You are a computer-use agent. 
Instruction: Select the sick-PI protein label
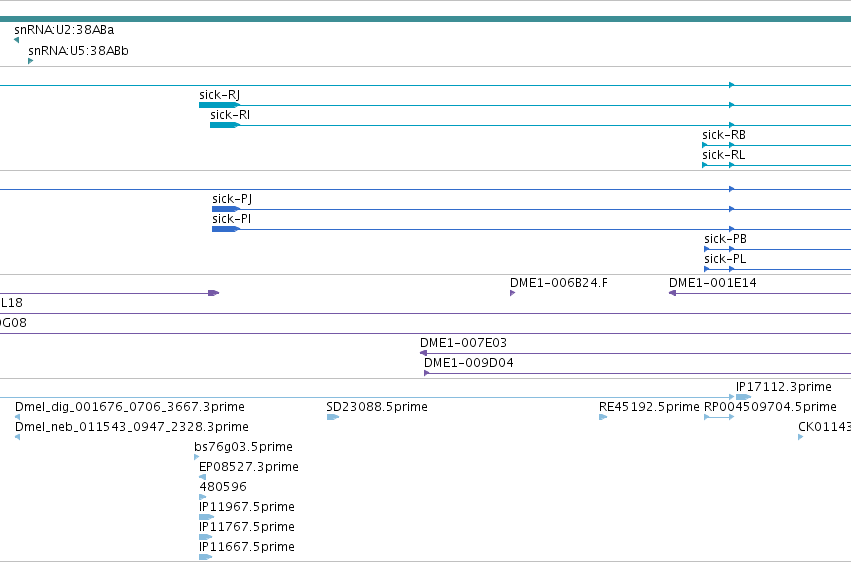[231, 219]
